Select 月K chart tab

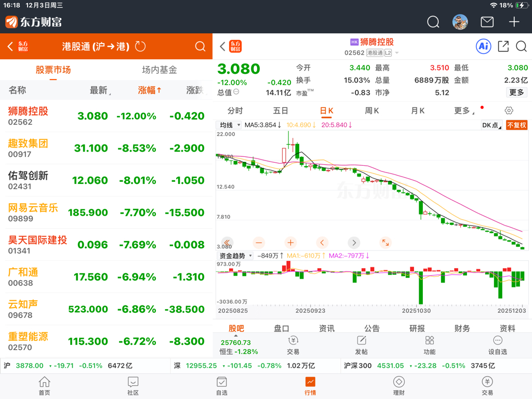click(418, 111)
